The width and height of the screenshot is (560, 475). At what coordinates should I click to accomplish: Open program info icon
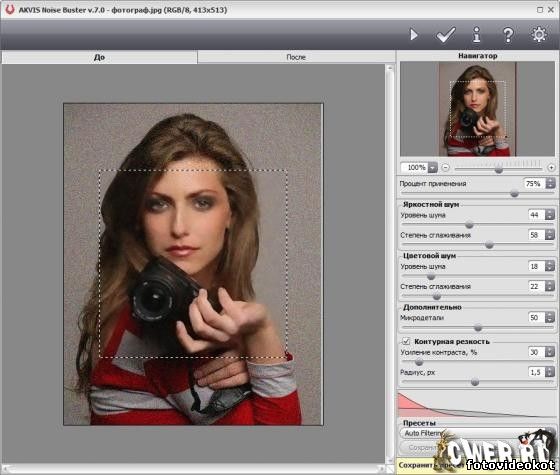(x=476, y=35)
